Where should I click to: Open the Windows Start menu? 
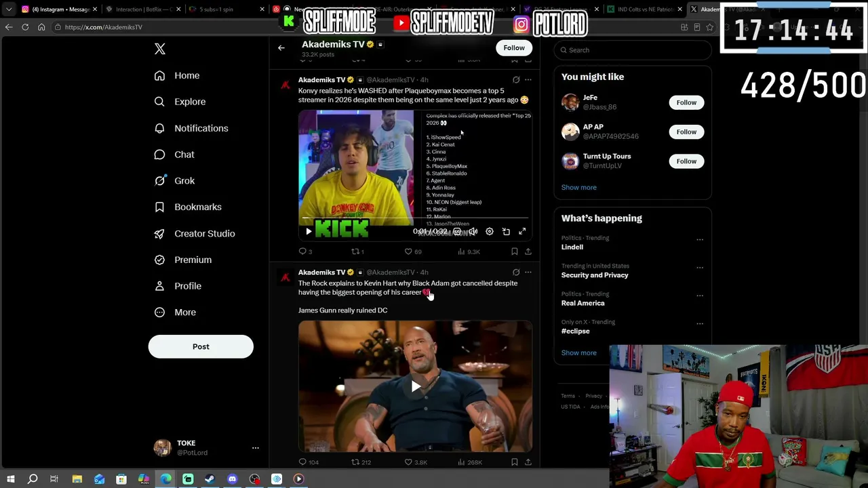coord(10,479)
